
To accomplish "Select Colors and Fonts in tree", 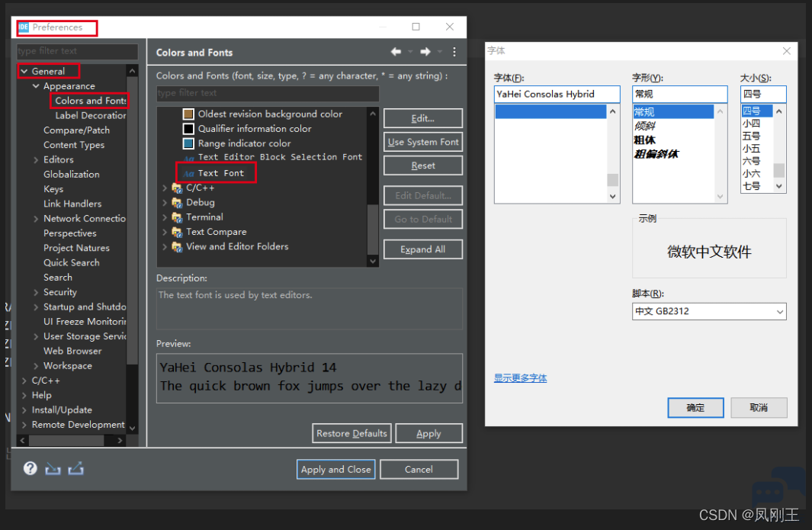I will (91, 101).
